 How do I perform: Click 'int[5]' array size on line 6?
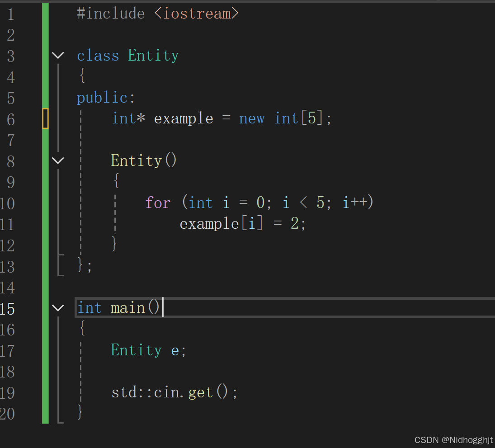click(299, 118)
